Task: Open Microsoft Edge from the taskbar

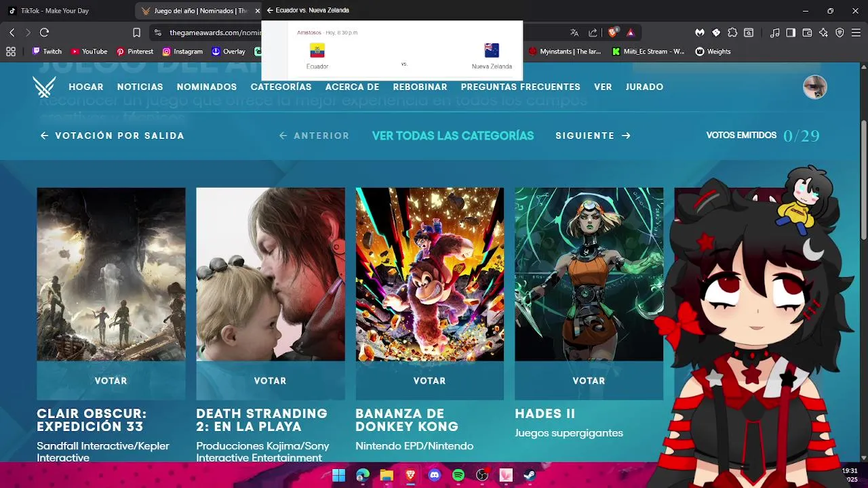Action: pos(363,475)
